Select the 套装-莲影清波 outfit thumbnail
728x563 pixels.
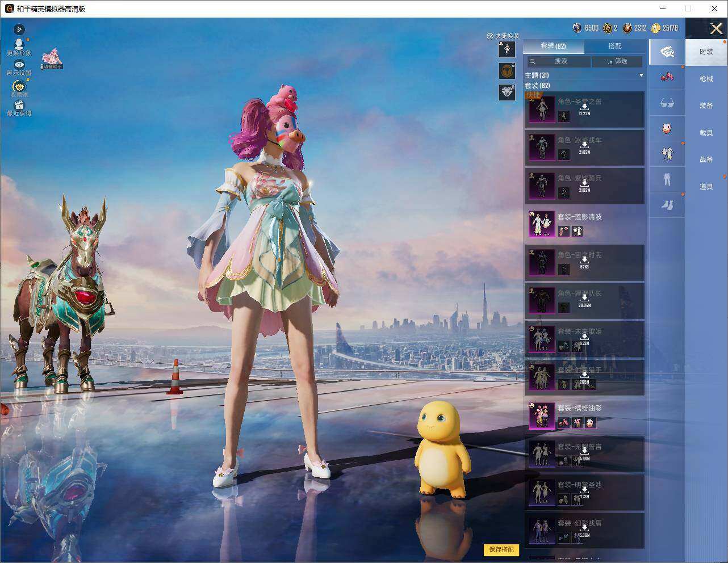click(542, 224)
